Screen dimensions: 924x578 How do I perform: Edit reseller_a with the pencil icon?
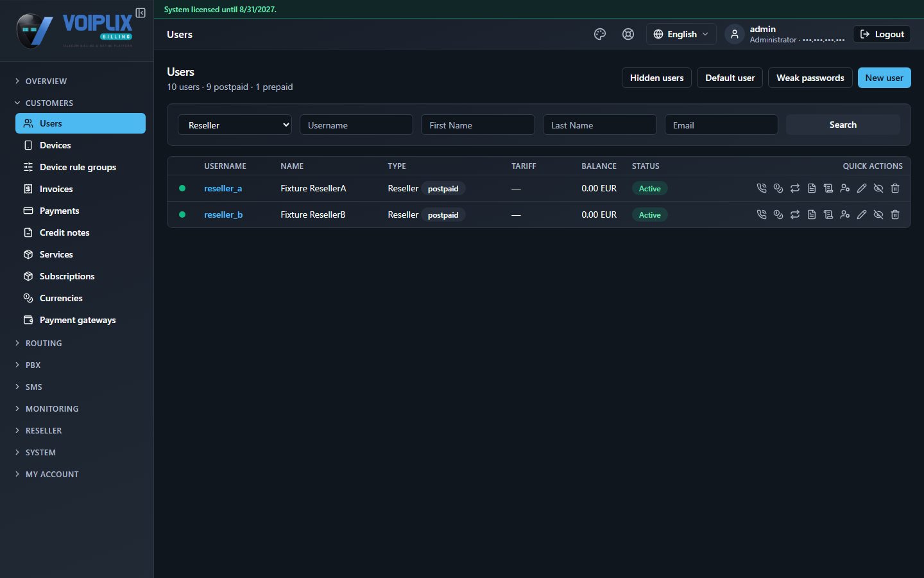[862, 188]
